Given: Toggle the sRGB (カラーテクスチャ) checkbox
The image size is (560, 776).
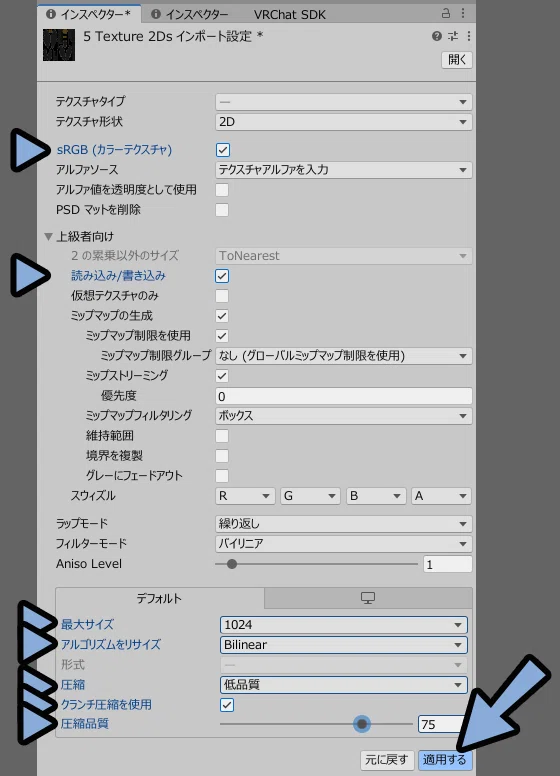Looking at the screenshot, I should coord(223,150).
